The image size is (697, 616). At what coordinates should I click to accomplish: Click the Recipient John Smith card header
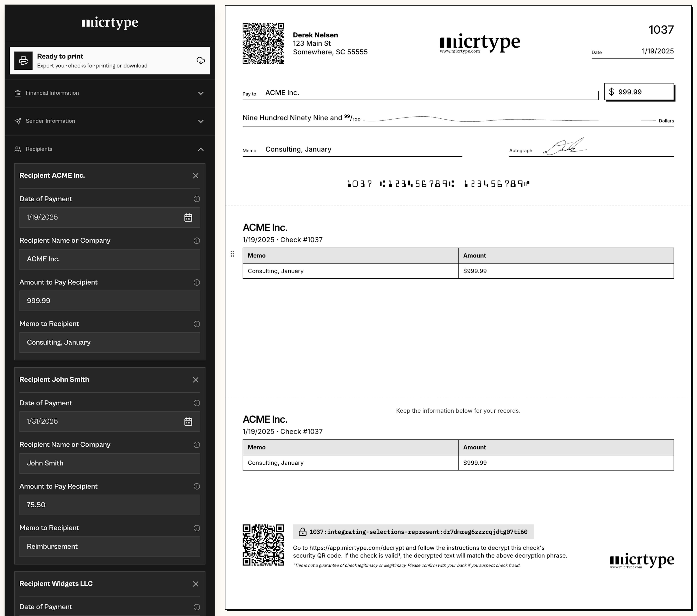[110, 380]
